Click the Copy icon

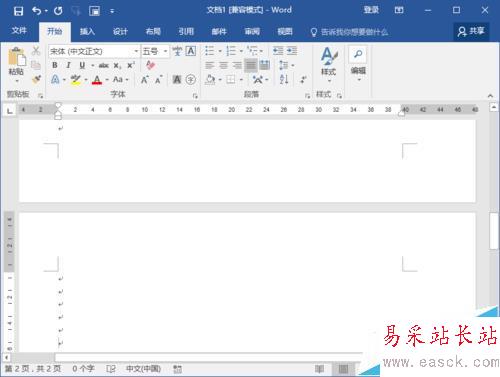[36, 65]
